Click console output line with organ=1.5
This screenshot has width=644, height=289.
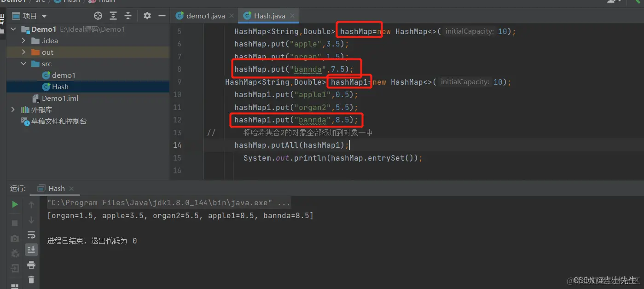coord(180,216)
